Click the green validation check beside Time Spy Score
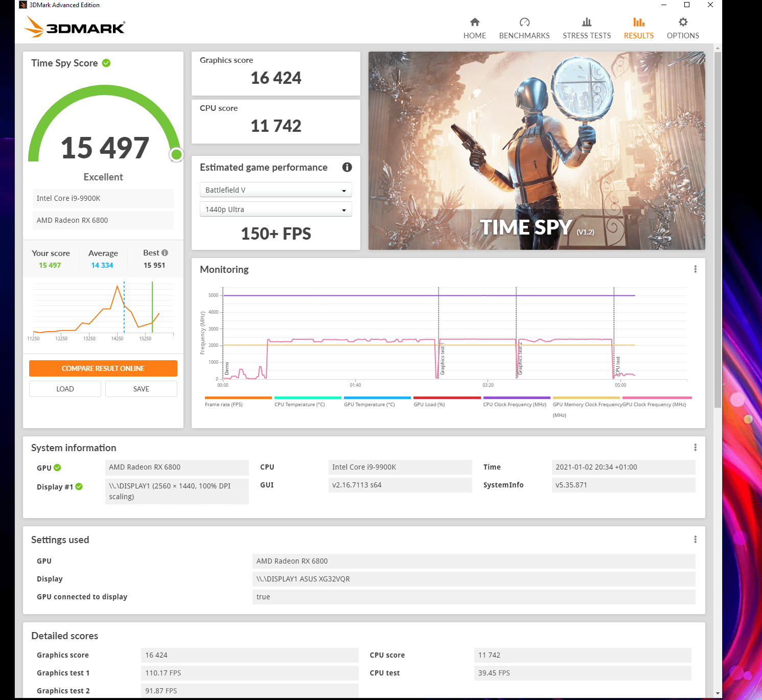 [x=106, y=63]
